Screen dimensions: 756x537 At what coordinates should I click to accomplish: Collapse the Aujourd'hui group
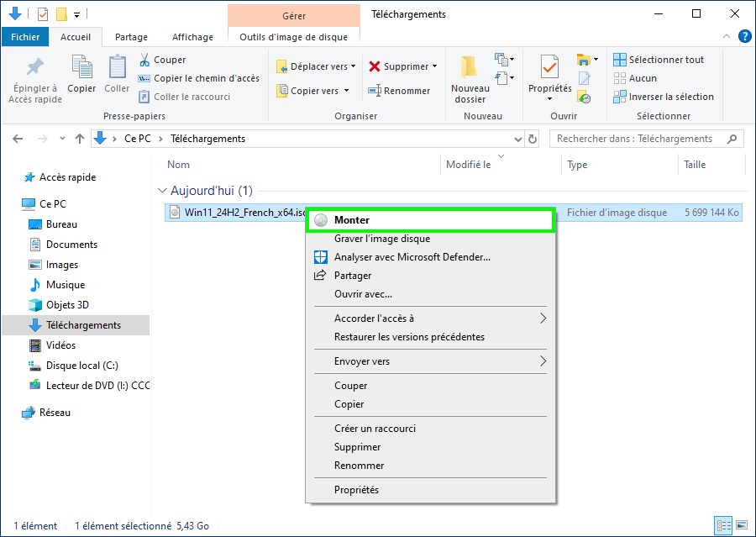pos(162,191)
